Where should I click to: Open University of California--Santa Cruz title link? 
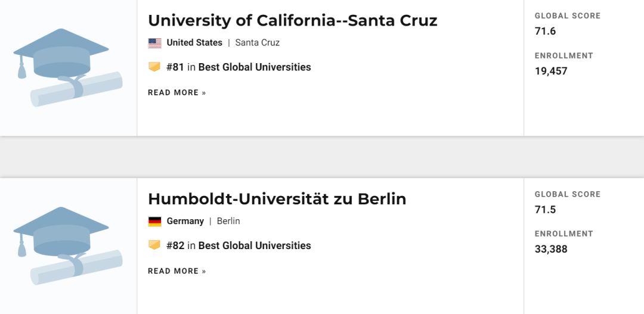point(292,20)
